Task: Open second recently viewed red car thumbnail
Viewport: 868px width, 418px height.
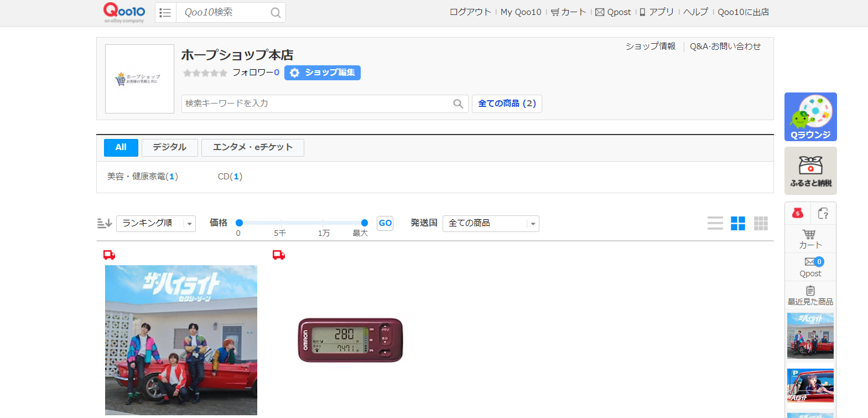Action: click(x=810, y=386)
